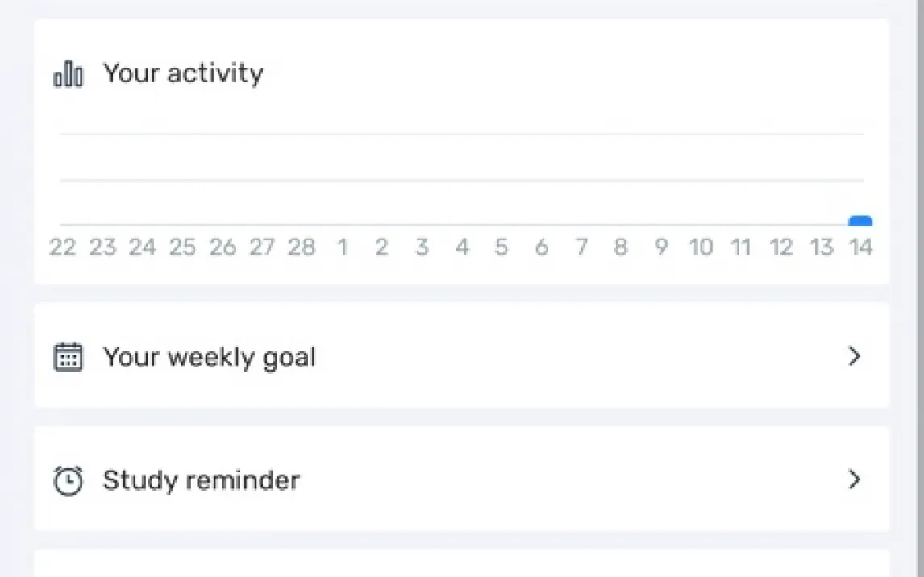The height and width of the screenshot is (577, 924).
Task: Click the weekly goal calendar icon
Action: 69,356
